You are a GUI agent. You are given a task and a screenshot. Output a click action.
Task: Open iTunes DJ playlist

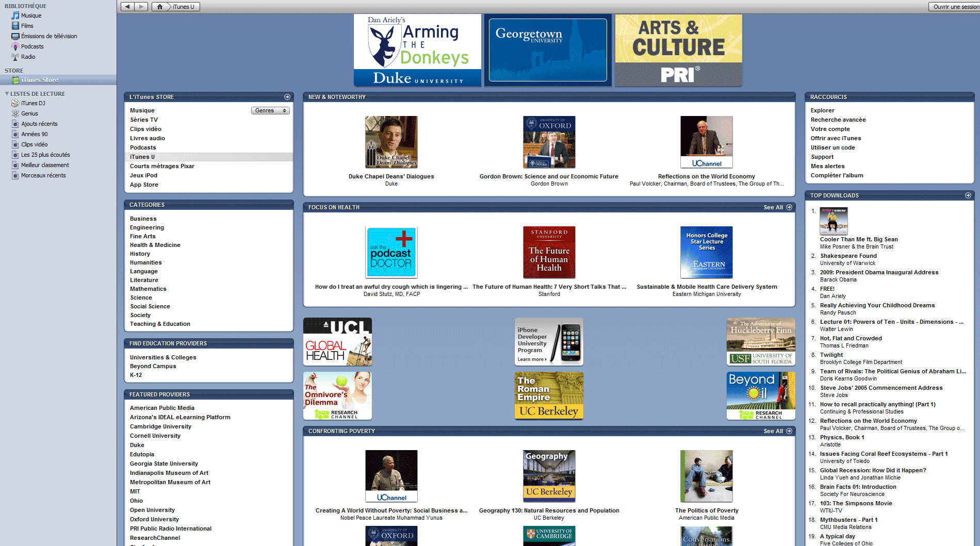pyautogui.click(x=33, y=103)
